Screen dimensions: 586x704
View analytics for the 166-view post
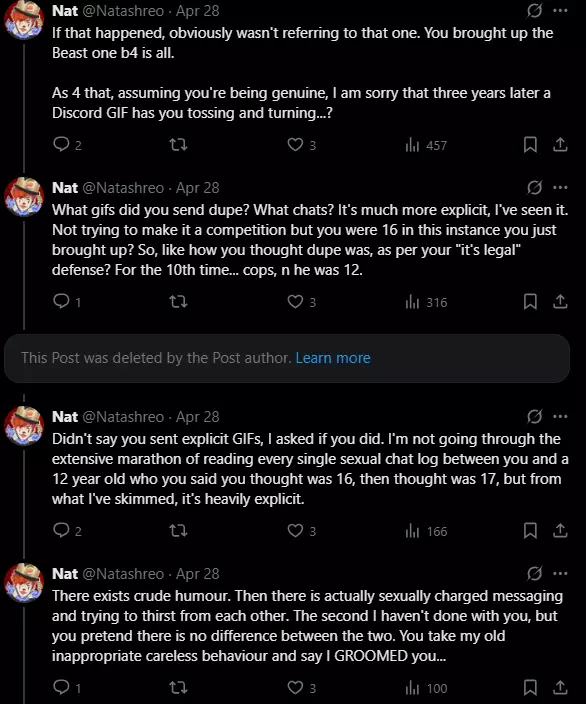pyautogui.click(x=426, y=531)
